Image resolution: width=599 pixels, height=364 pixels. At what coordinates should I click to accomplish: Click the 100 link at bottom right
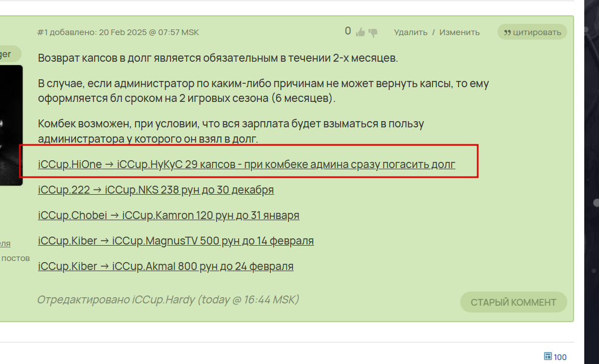(x=560, y=357)
